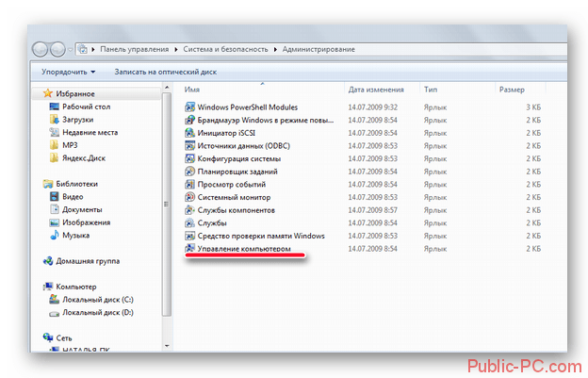Screen dimensions: 588x378
Task: Click the sidebar scrollbar down arrow
Action: coord(167,346)
